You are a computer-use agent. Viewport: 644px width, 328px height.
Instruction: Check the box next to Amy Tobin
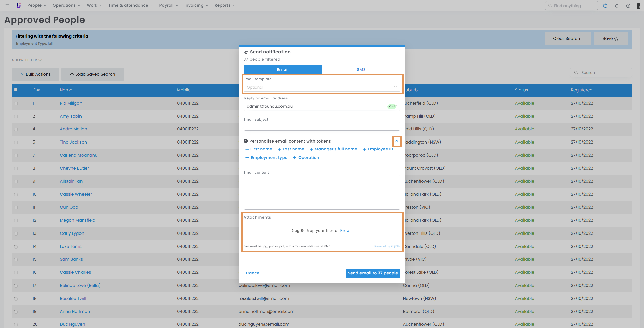[16, 116]
